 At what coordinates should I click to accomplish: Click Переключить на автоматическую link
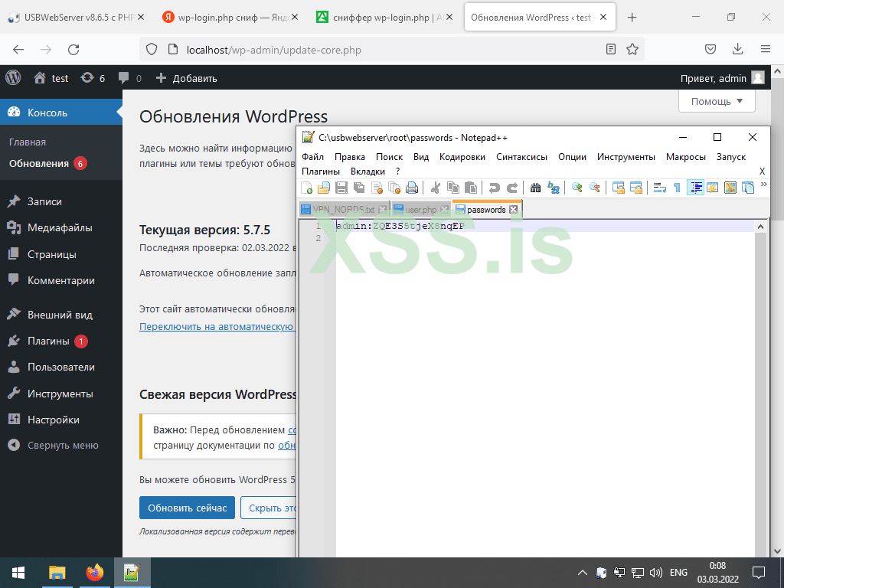[x=217, y=326]
